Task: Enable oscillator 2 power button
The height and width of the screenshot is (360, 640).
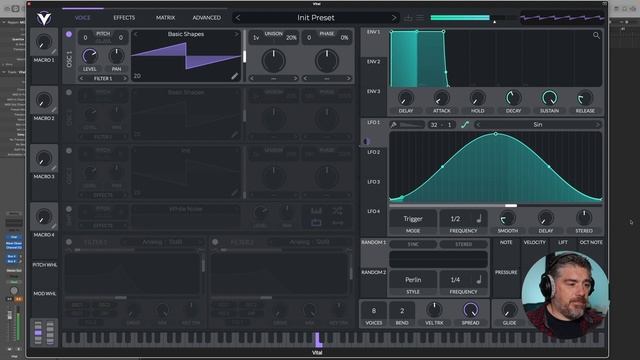Action: (x=69, y=93)
